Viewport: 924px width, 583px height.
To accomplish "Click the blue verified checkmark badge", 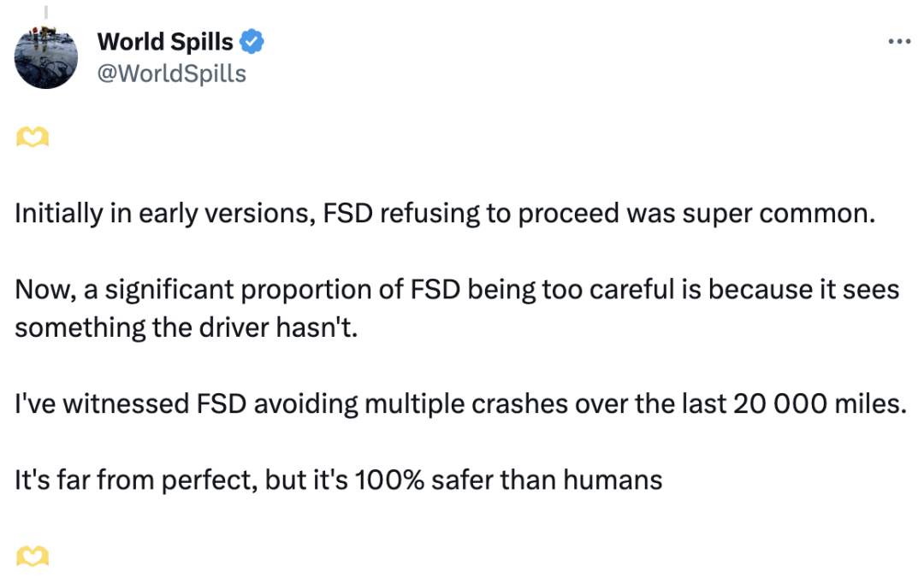I will tap(252, 42).
